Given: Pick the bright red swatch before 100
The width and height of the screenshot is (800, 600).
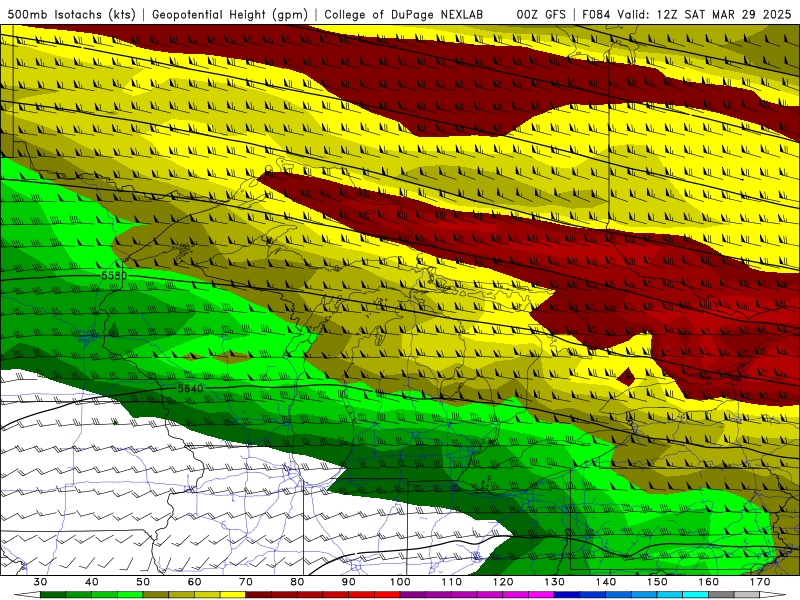Looking at the screenshot, I should [x=387, y=596].
